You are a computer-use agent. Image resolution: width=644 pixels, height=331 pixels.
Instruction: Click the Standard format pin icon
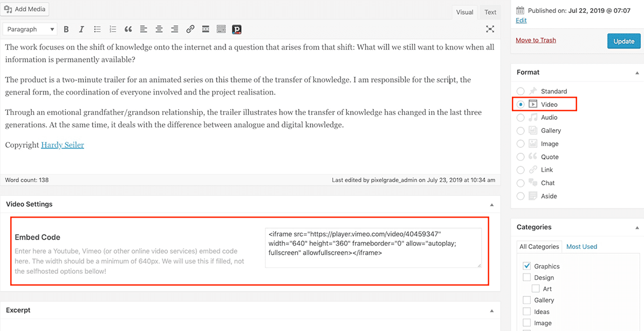(x=533, y=91)
